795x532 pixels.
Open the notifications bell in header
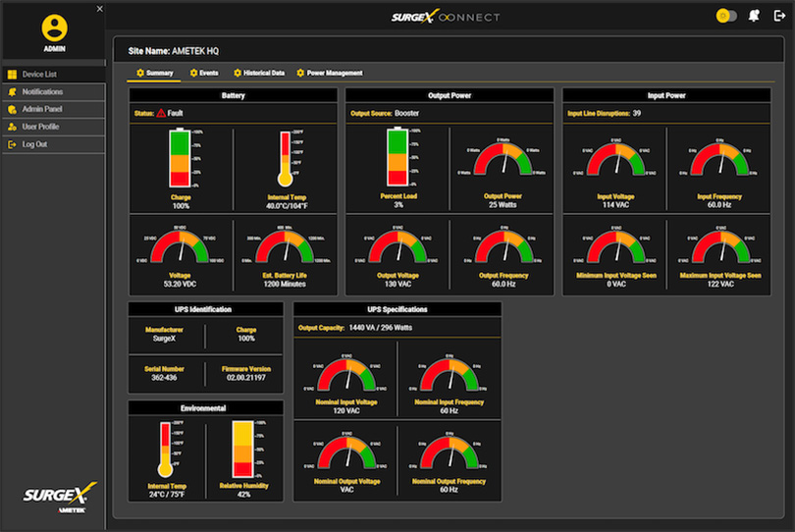(754, 16)
